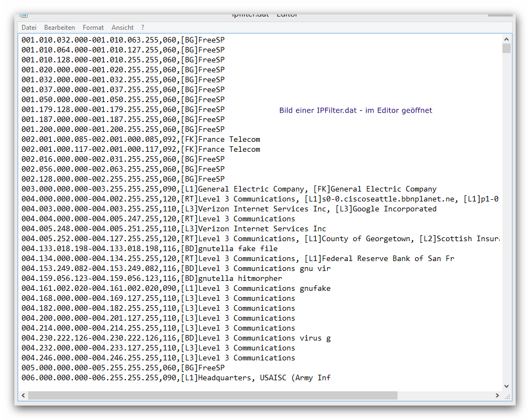Open the Format menu
This screenshot has width=530, height=420.
[93, 27]
